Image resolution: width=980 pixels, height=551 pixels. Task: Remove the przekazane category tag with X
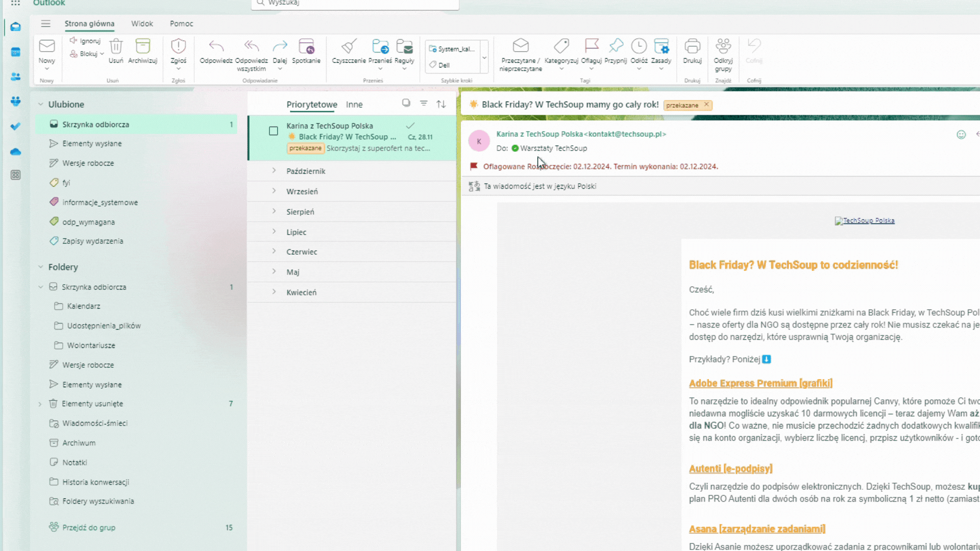[706, 105]
